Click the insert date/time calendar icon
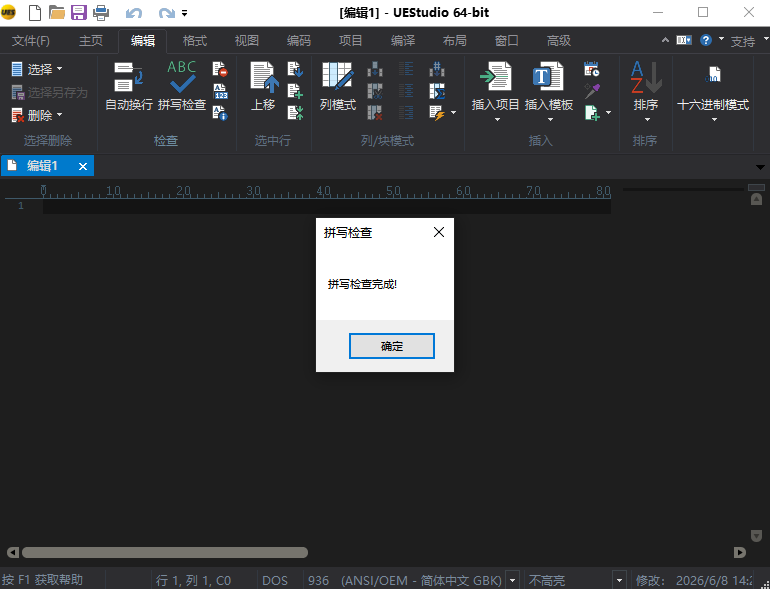Screen dimensions: 770x589 pos(592,69)
